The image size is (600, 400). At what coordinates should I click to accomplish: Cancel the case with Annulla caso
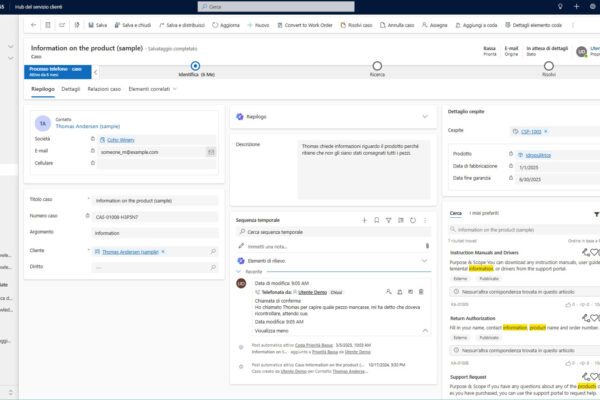397,25
